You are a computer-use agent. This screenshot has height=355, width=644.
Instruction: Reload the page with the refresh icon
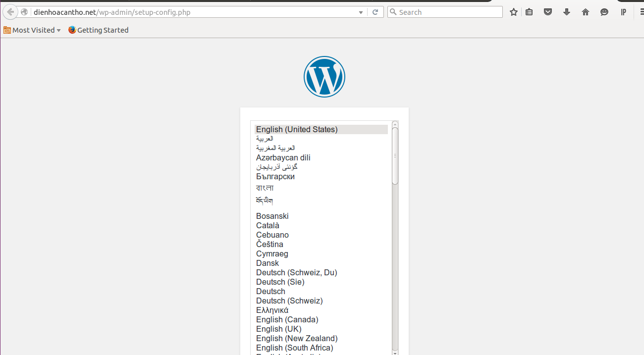[x=376, y=12]
